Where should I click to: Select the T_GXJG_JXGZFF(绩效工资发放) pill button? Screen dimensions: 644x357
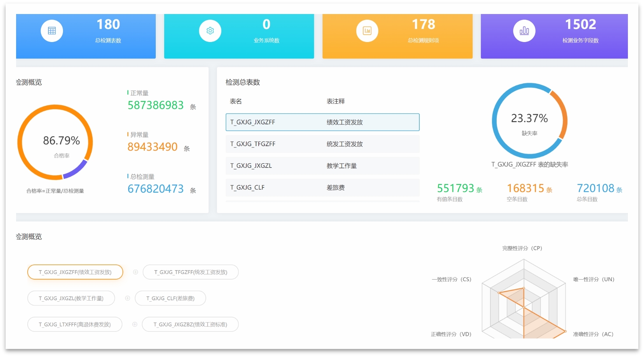click(75, 272)
